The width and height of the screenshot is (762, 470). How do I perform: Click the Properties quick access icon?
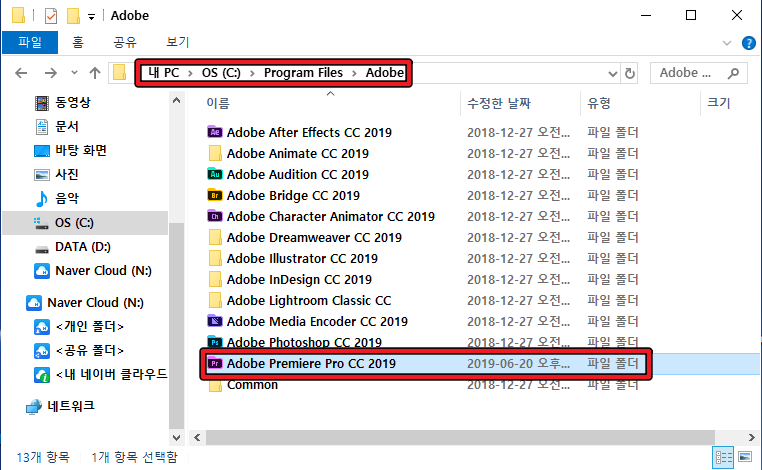click(x=51, y=16)
